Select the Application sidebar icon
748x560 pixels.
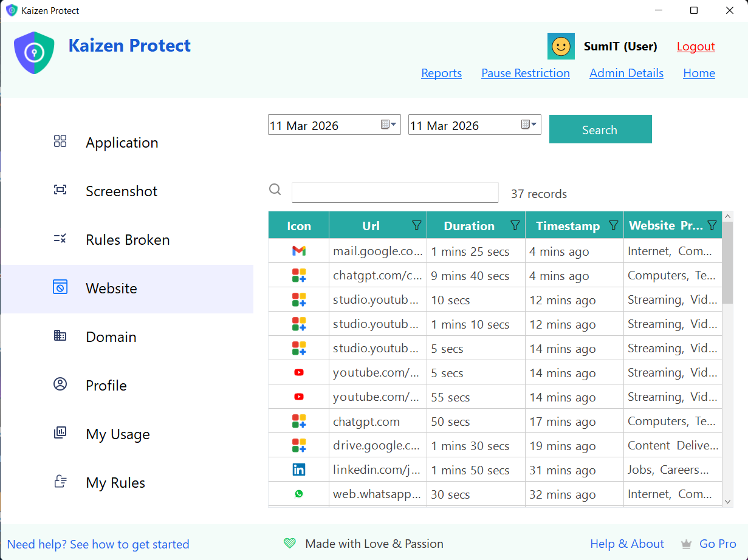click(60, 141)
